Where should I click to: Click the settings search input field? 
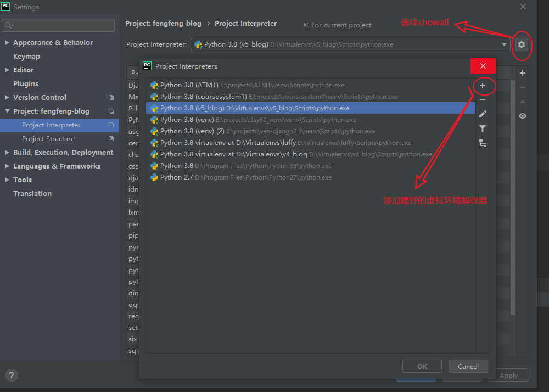(58, 25)
